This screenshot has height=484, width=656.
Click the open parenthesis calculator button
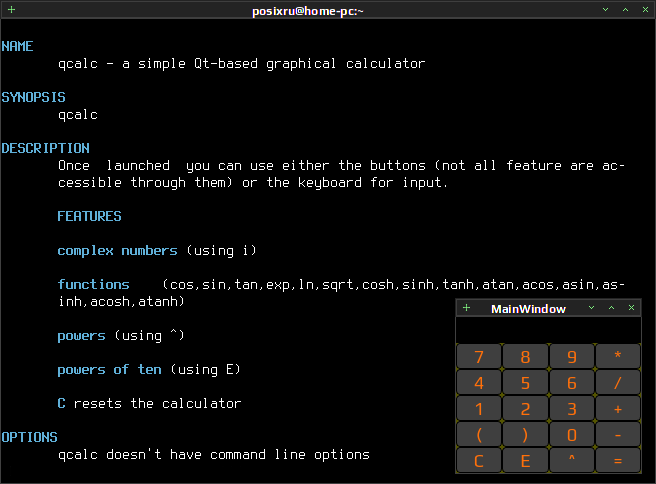(x=479, y=435)
